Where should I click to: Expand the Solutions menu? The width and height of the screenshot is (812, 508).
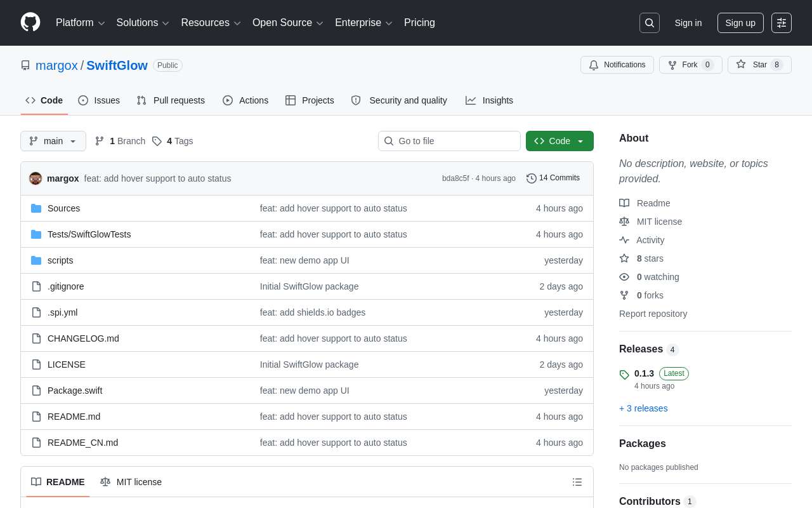click(143, 23)
